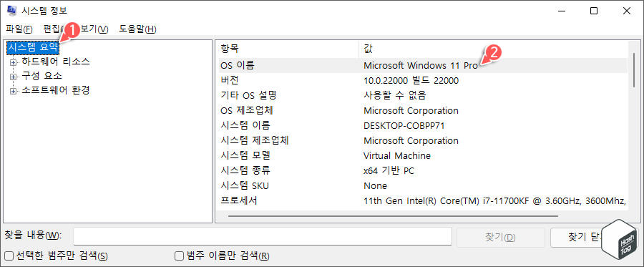Click the 값 column header
This screenshot has height=267, width=644.
tap(493, 49)
